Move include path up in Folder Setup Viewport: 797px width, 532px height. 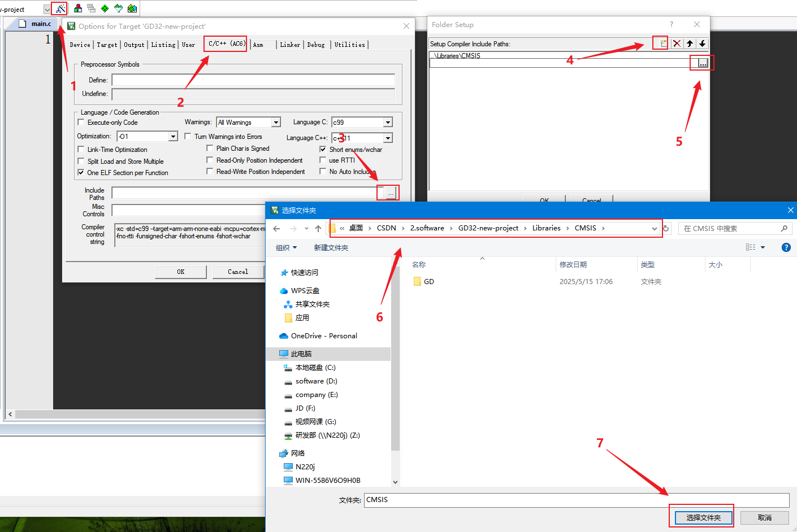coord(690,43)
